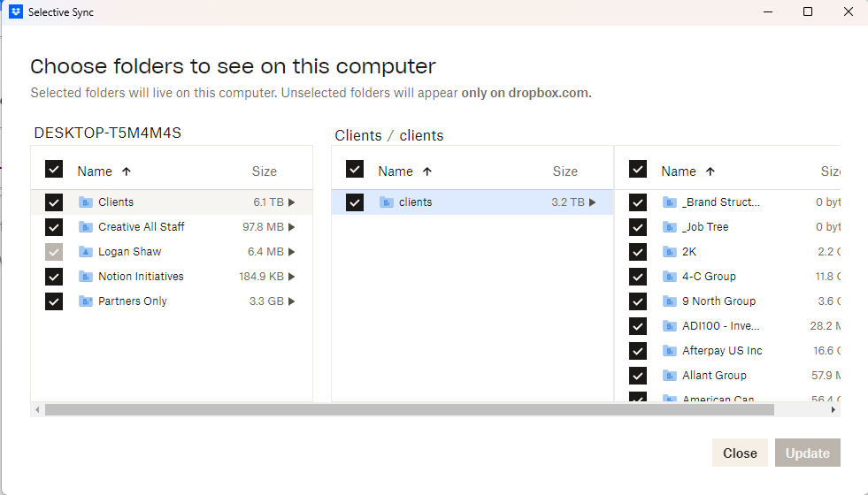Click the Logan Shaw personal folder icon
The height and width of the screenshot is (495, 868).
(x=86, y=252)
